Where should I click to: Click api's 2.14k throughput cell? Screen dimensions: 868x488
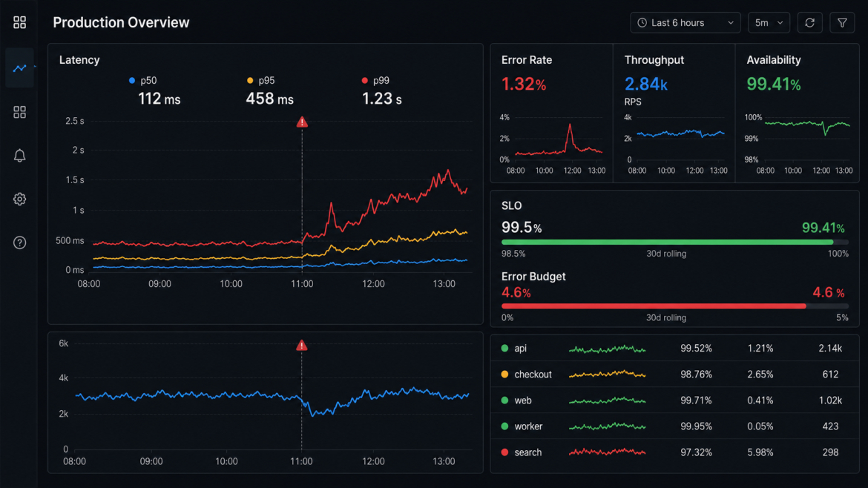point(830,348)
